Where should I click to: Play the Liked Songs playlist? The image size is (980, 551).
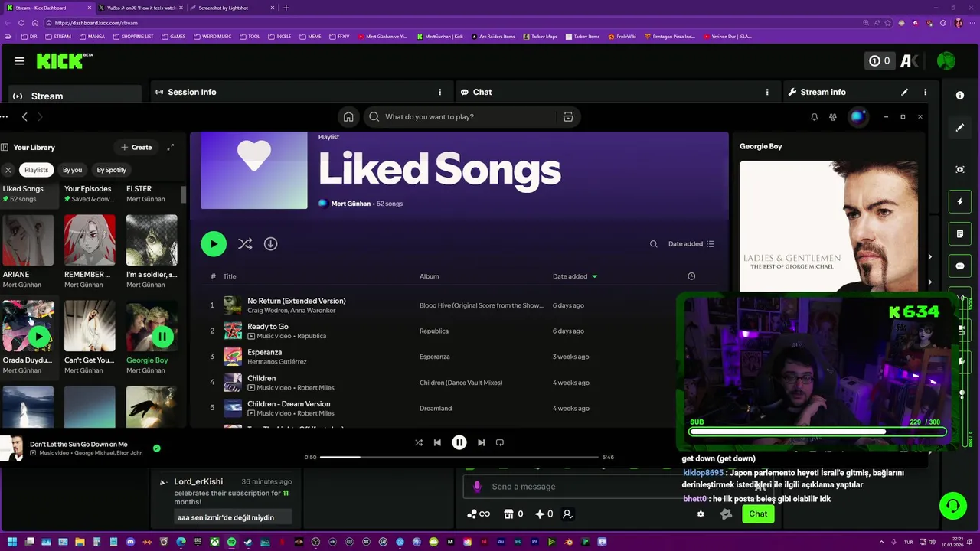(214, 244)
